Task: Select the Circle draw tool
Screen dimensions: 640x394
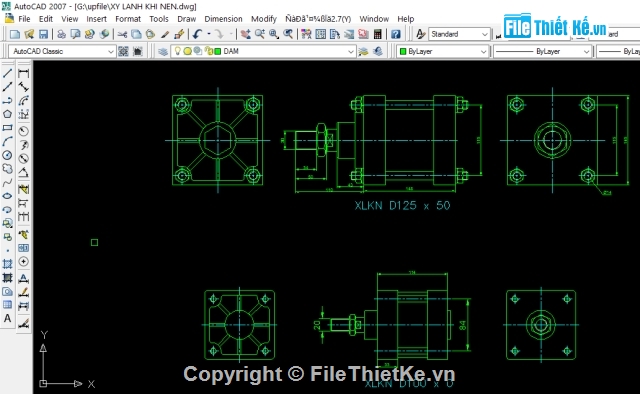Action: [x=7, y=155]
